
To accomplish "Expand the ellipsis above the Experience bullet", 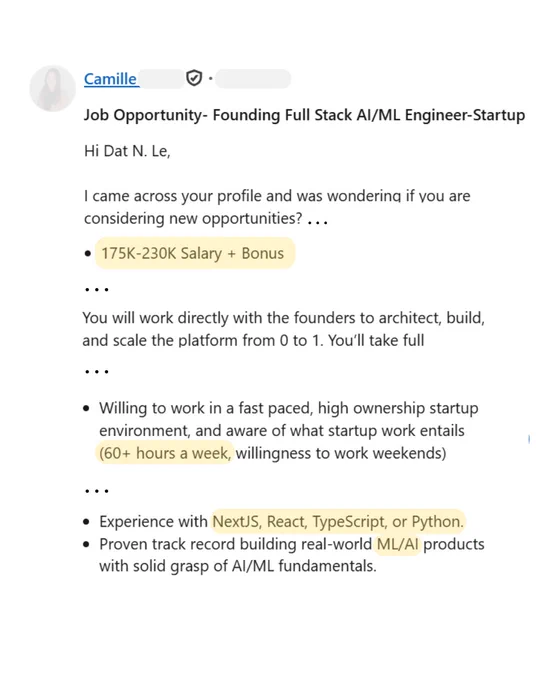I will click(x=97, y=491).
